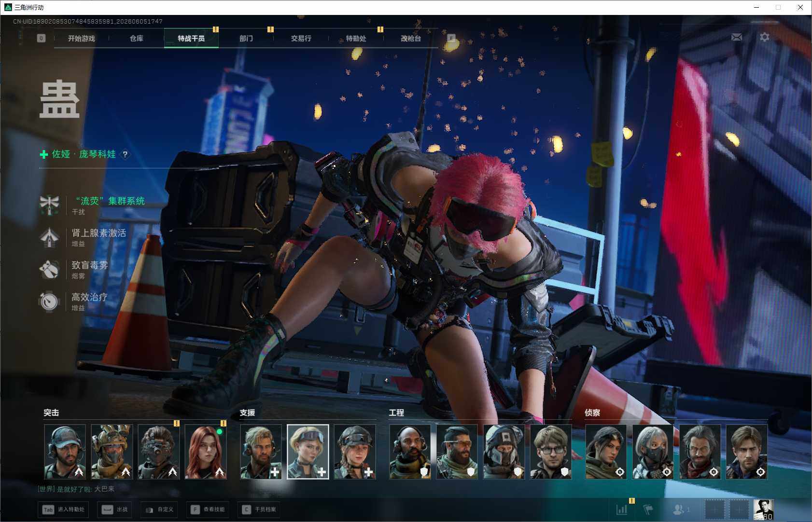Pick the gray-haired masked 侦察 operator

pyautogui.click(x=653, y=452)
